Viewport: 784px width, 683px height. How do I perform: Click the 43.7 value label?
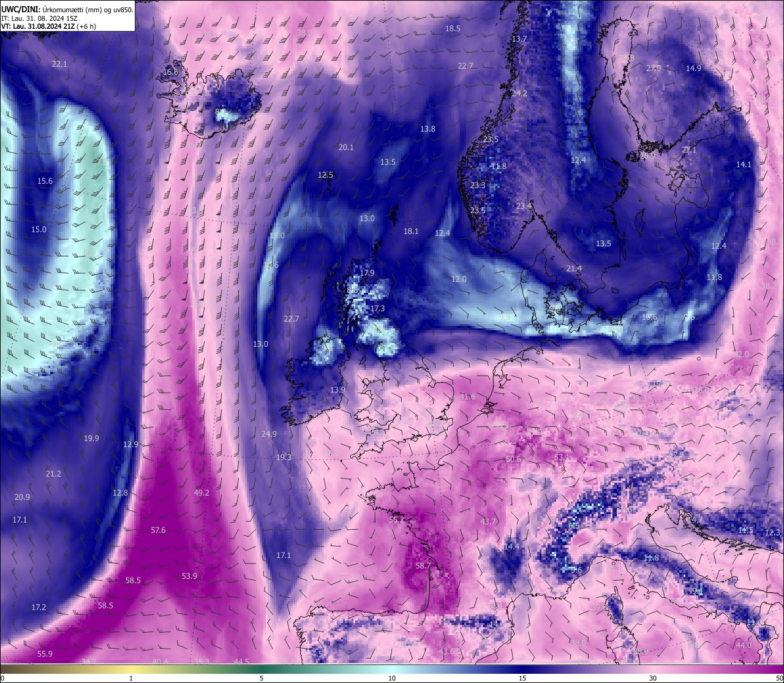[x=488, y=522]
